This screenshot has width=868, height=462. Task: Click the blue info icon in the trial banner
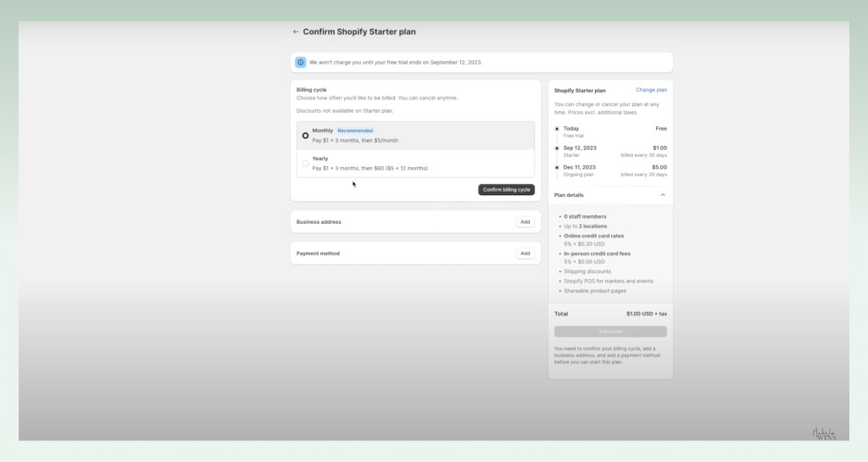(301, 63)
